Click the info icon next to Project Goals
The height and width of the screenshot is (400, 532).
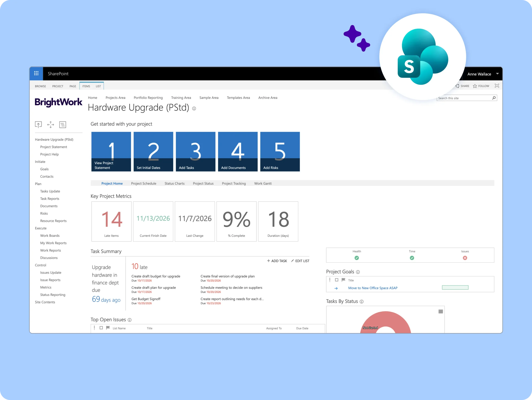[358, 272]
